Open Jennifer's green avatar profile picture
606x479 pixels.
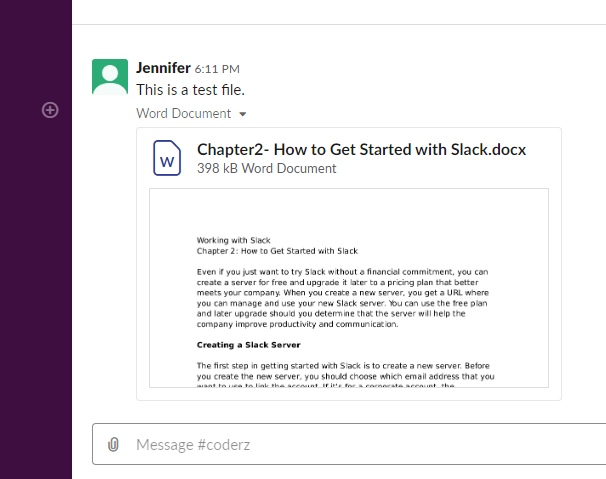[x=110, y=77]
